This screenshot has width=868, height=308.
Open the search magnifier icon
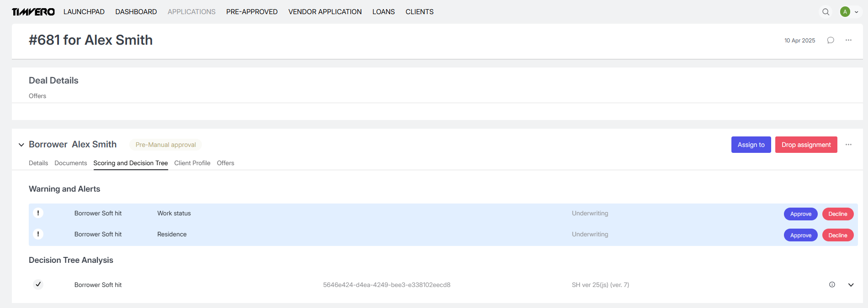point(826,12)
